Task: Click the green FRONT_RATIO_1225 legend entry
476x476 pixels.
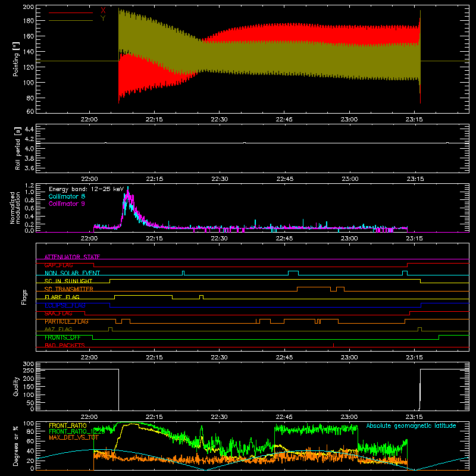Action: (x=77, y=431)
